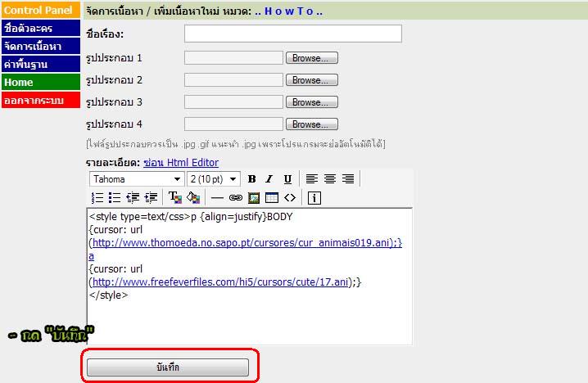Open the freefeverfiles cursor URL link

coord(220,282)
